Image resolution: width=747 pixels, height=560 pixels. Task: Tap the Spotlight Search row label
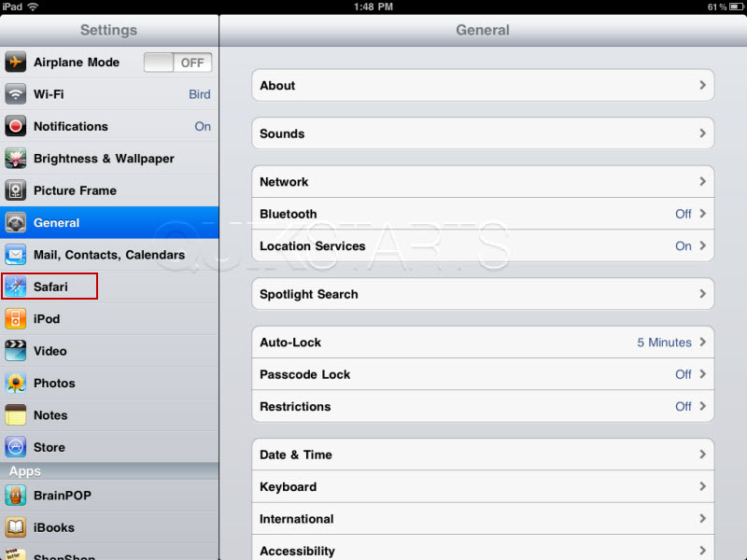(x=309, y=294)
